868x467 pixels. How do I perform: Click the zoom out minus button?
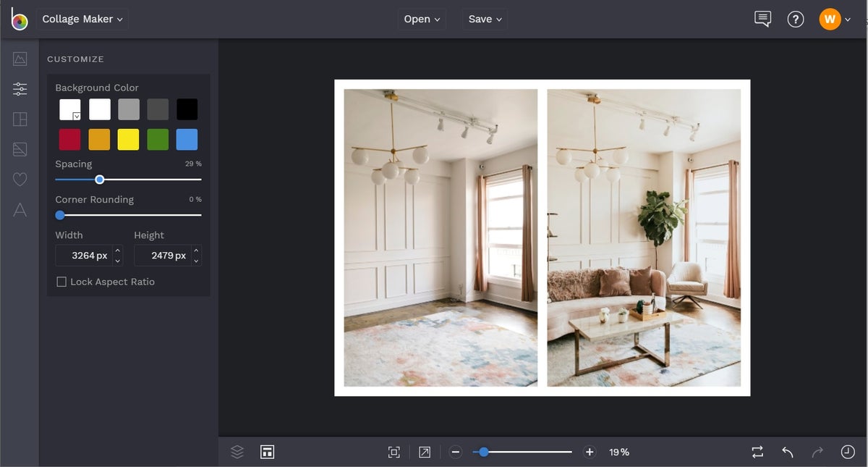coord(456,452)
